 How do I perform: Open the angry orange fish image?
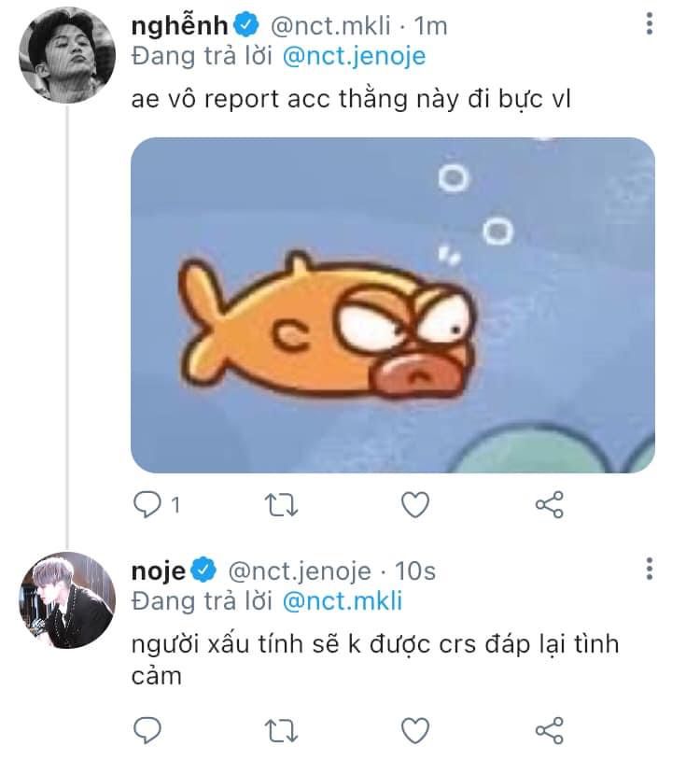click(392, 304)
